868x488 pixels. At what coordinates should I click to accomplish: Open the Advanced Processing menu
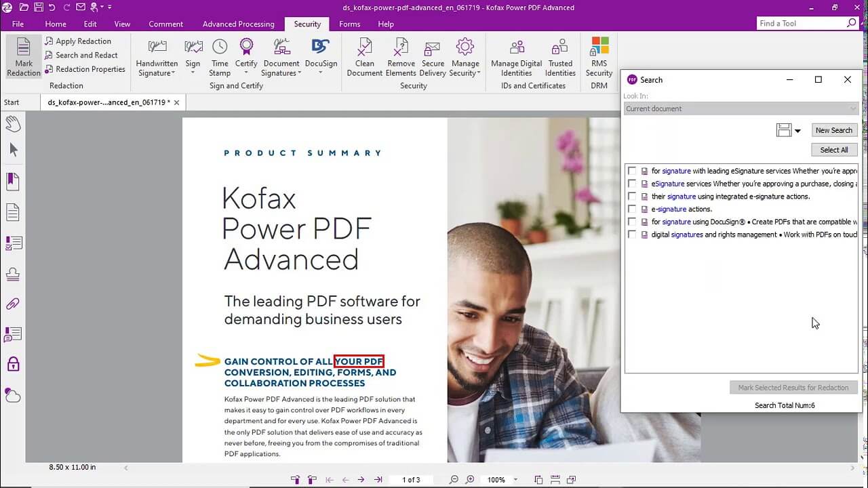point(238,24)
